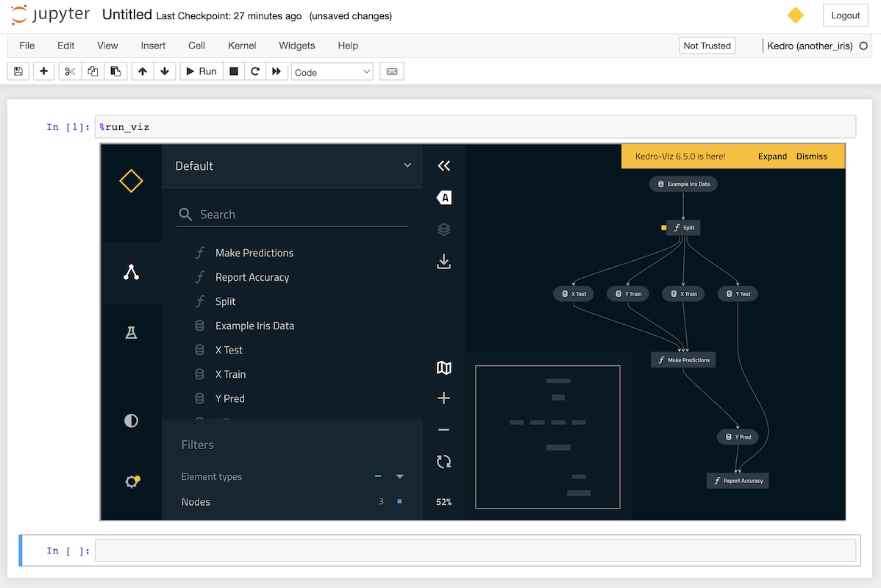Collapse the sidebar with double-arrow icon

pos(443,165)
